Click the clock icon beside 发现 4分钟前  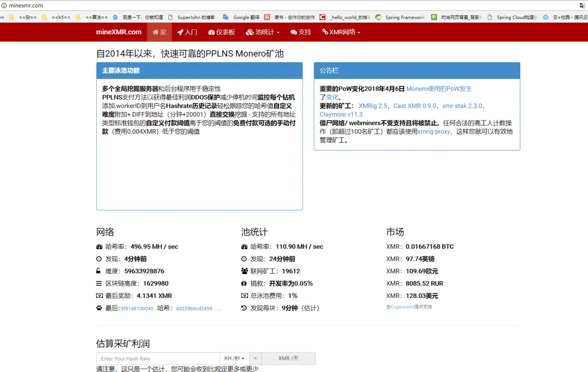99,259
